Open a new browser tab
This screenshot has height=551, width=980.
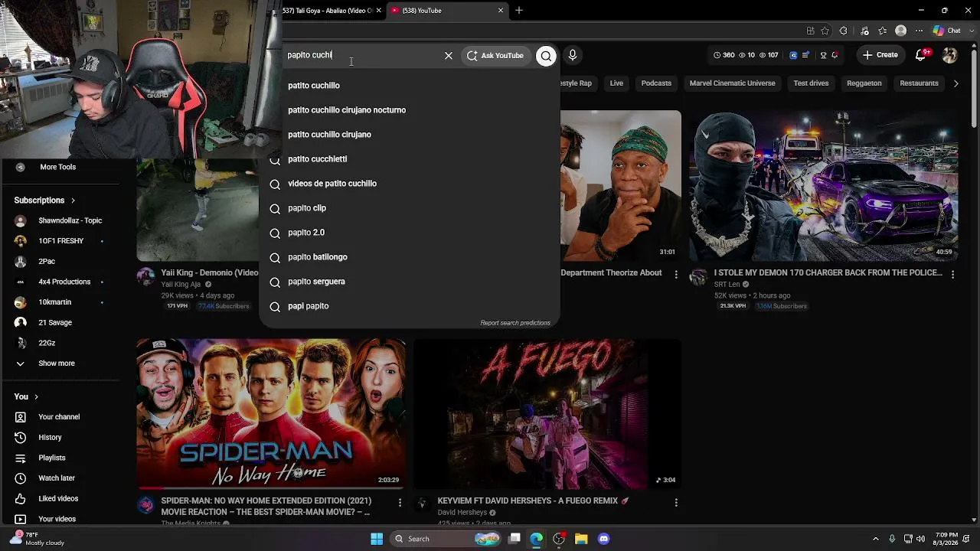click(x=519, y=10)
